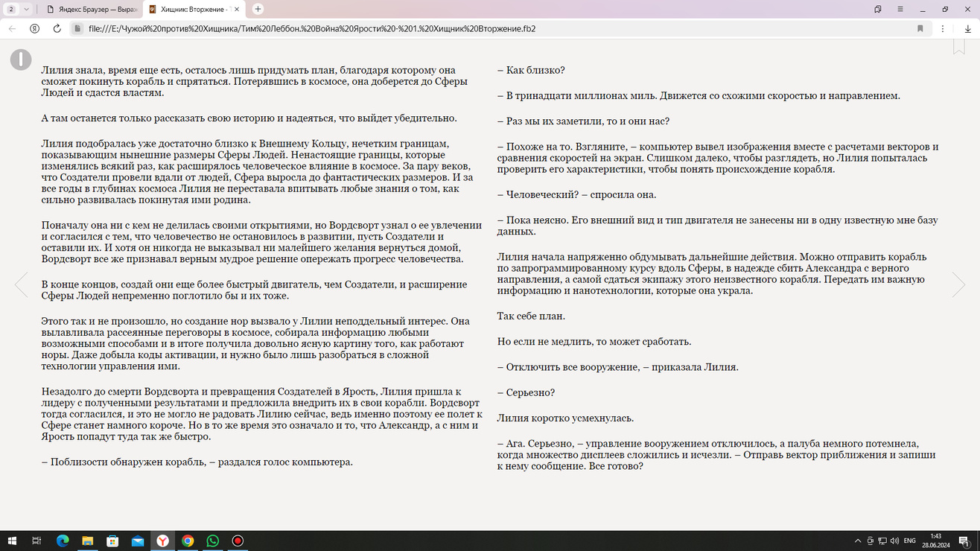Bookmark this page in the address bar
Screen dimensions: 980x551
[x=920, y=28]
